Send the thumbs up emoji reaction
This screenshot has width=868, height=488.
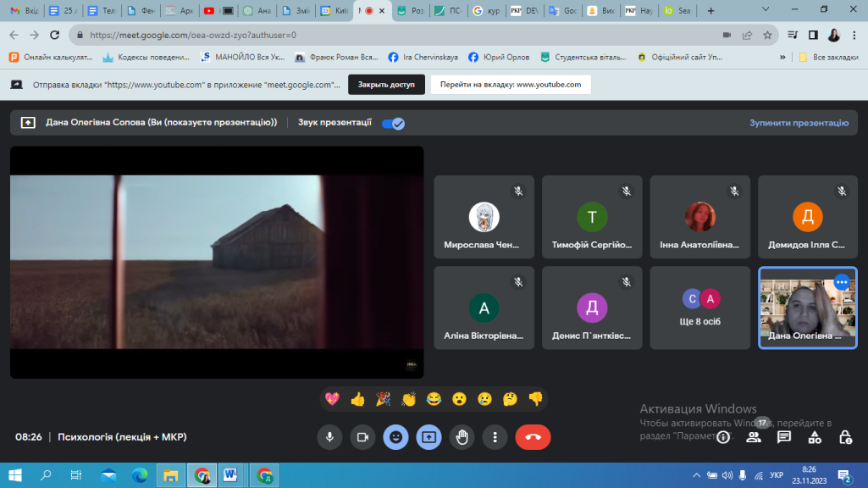coord(357,399)
